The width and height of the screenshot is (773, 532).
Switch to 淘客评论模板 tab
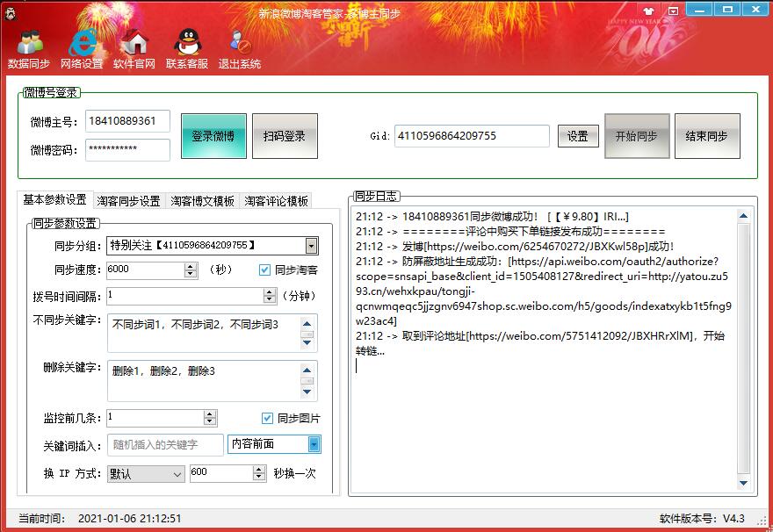coord(276,201)
